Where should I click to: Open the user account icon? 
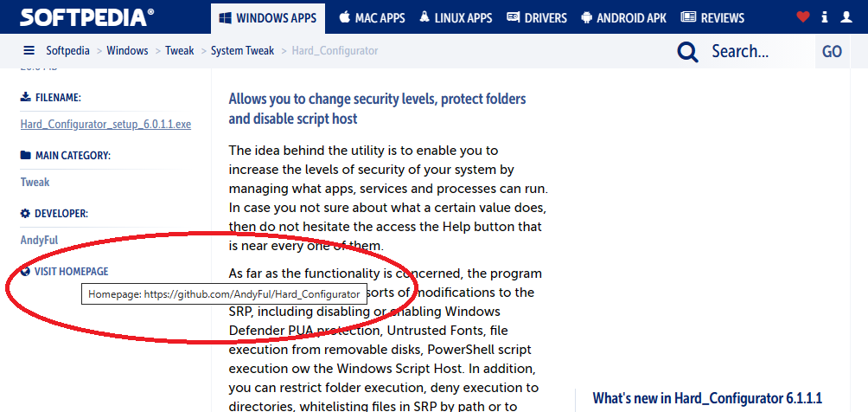point(846,16)
